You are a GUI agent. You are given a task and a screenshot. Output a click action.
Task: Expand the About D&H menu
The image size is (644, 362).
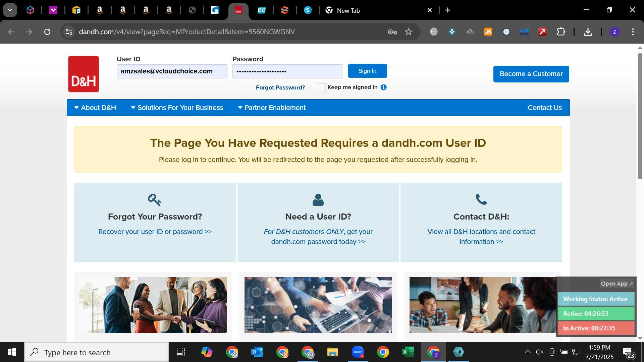95,108
